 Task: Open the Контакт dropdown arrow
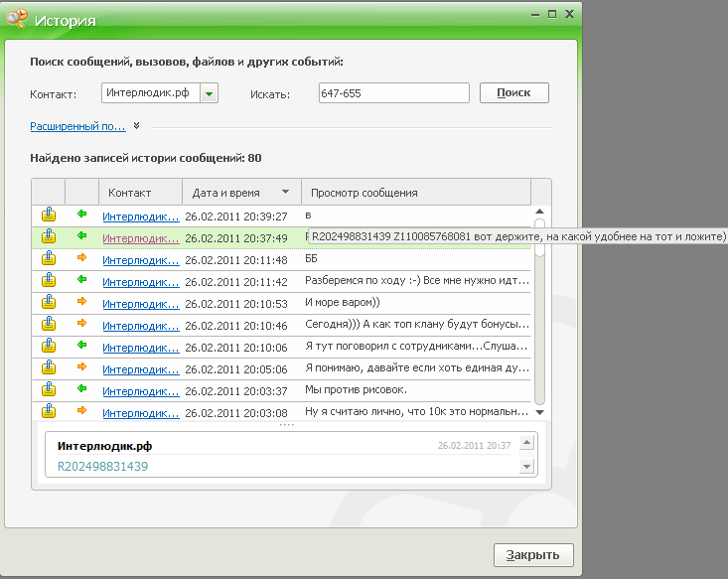click(209, 93)
